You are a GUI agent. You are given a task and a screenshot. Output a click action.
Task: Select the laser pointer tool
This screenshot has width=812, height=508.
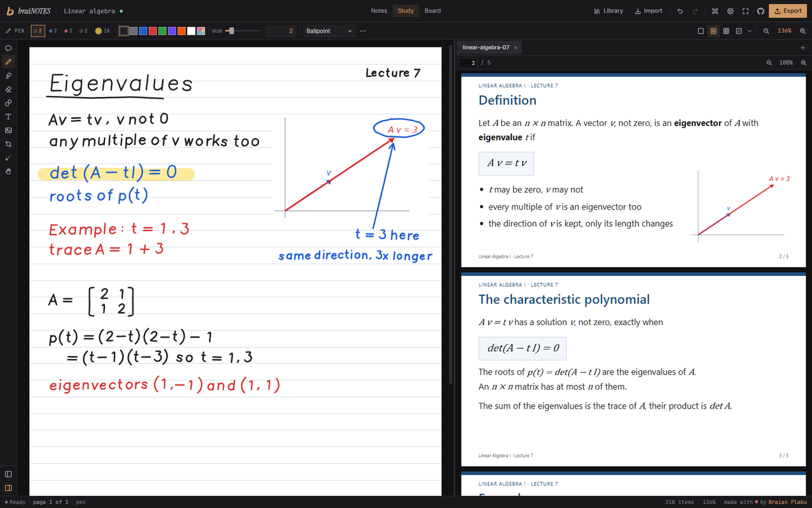[x=8, y=158]
